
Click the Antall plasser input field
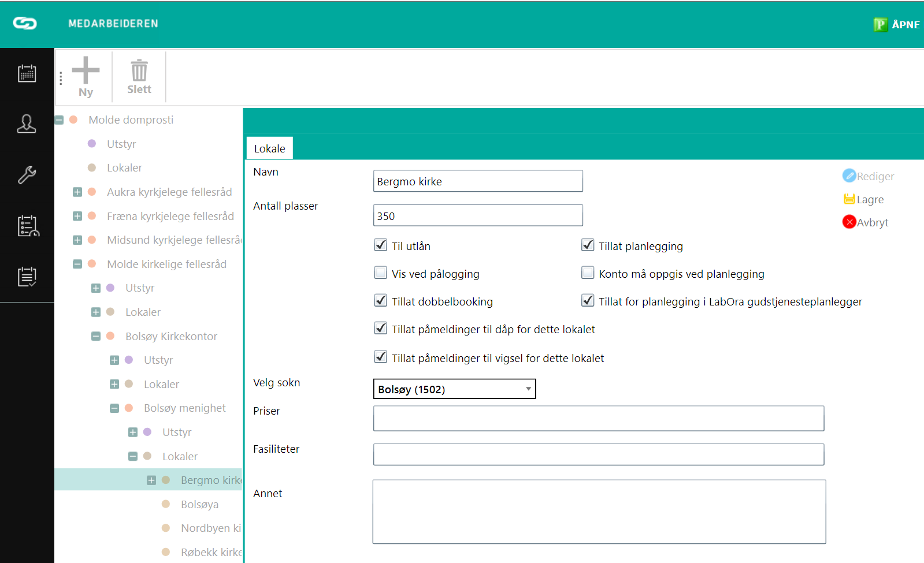click(478, 215)
